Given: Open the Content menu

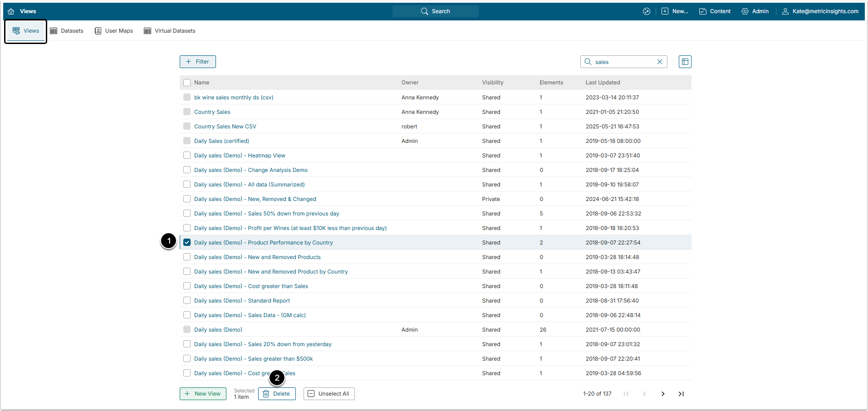Looking at the screenshot, I should pyautogui.click(x=715, y=11).
